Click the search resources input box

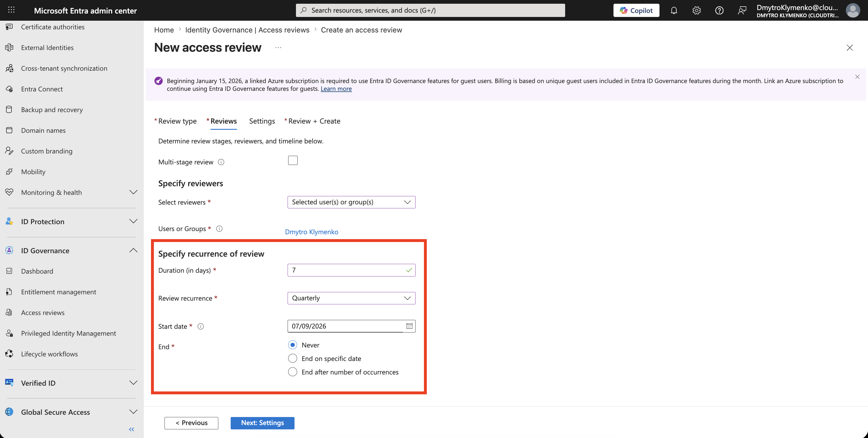pos(430,10)
